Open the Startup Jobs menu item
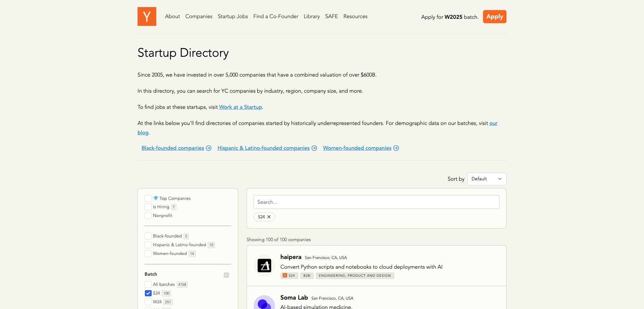 coord(232,16)
